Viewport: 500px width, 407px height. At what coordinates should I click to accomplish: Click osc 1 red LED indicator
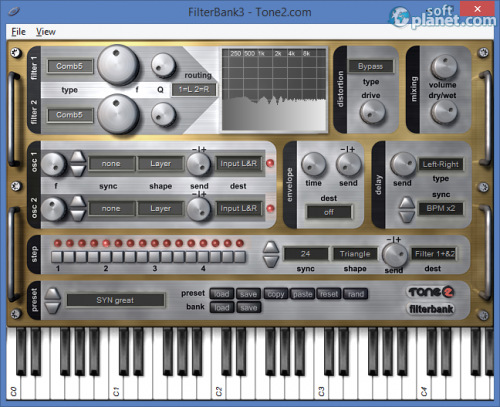[x=270, y=163]
